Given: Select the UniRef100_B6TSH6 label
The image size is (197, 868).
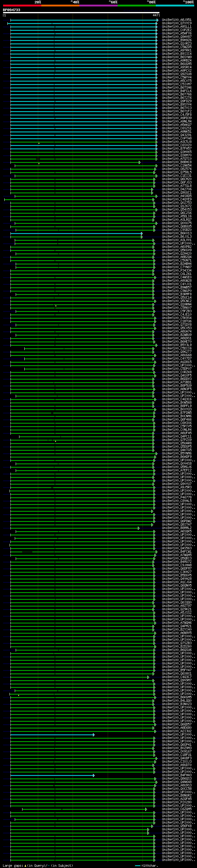Looking at the screenshot, I should tap(177, 88).
